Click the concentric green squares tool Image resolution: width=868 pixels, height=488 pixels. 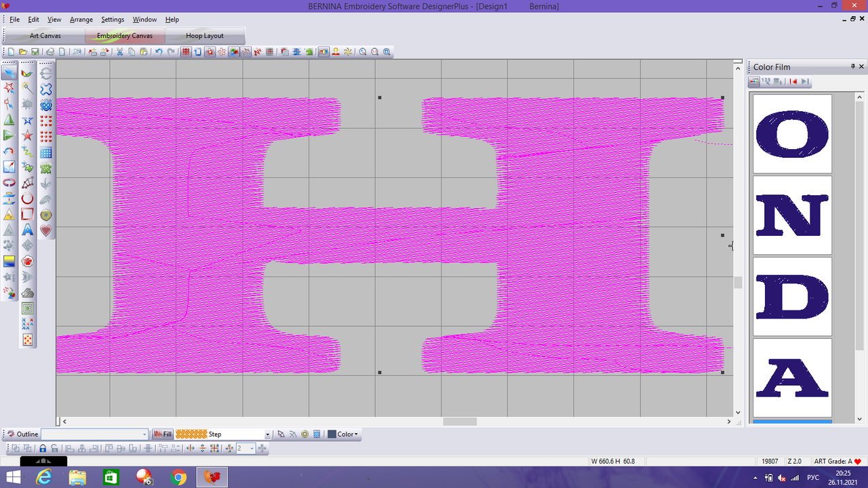(27, 308)
